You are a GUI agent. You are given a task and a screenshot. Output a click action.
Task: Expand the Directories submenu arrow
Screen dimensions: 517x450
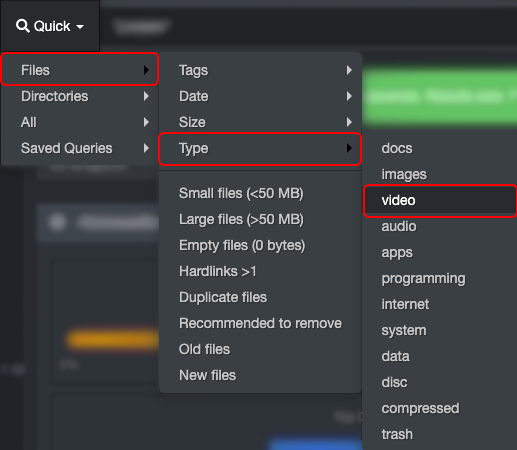(x=146, y=96)
